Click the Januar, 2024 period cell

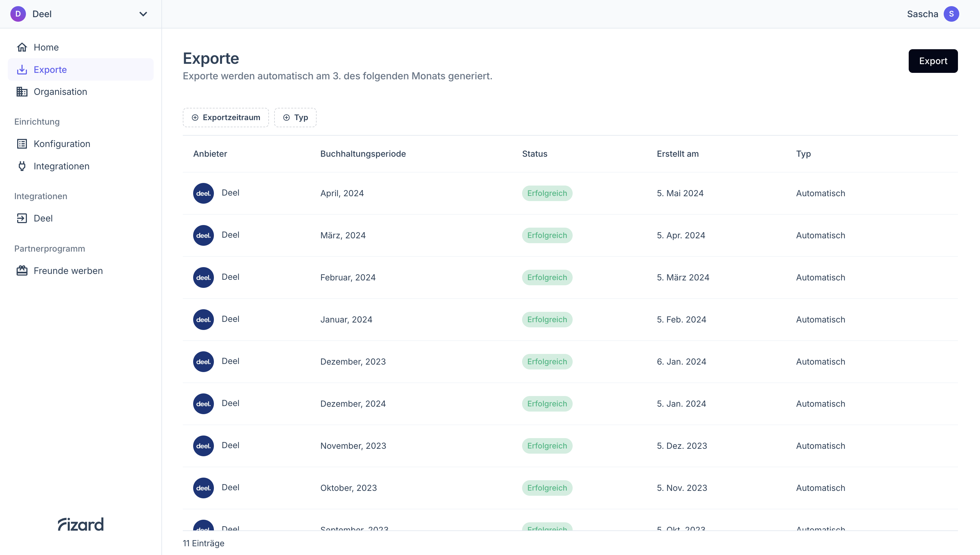[346, 319]
